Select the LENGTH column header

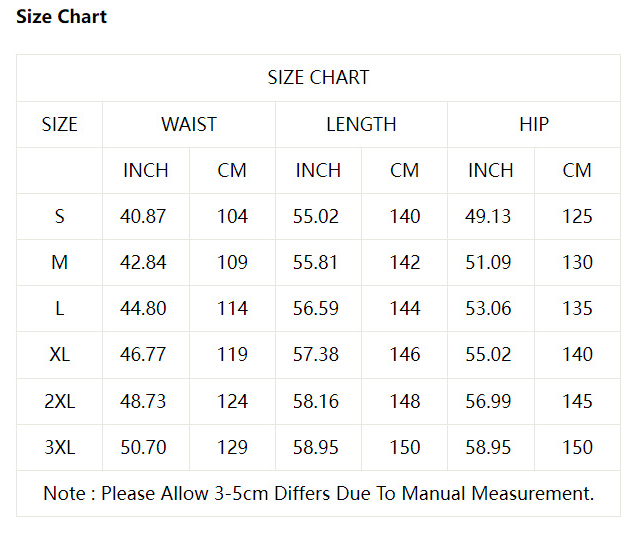point(361,125)
